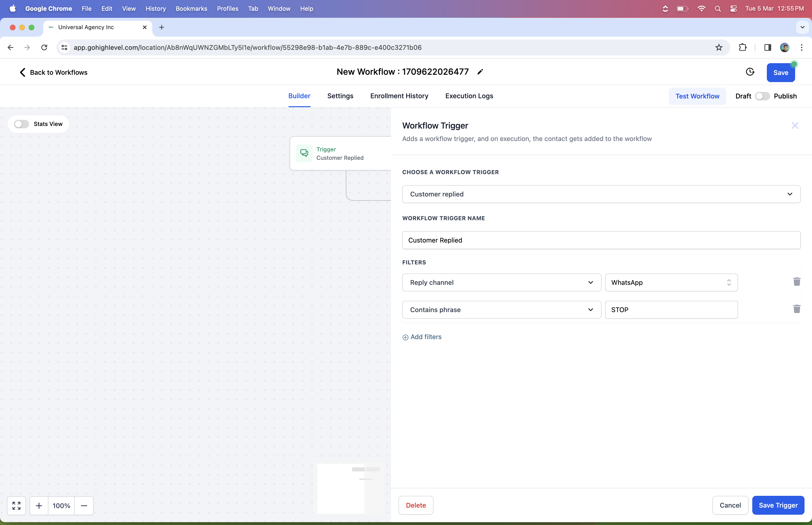Viewport: 812px width, 525px height.
Task: Open the WhatsApp channel value selector
Action: point(671,283)
